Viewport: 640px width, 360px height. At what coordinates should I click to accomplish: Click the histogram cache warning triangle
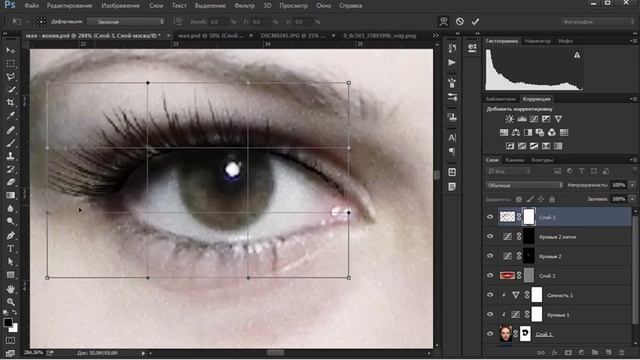click(577, 55)
